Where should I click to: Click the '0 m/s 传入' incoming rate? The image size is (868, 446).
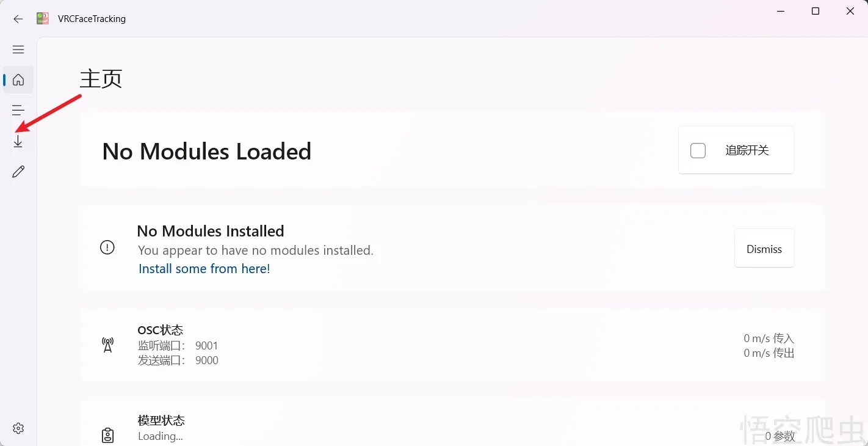click(769, 338)
